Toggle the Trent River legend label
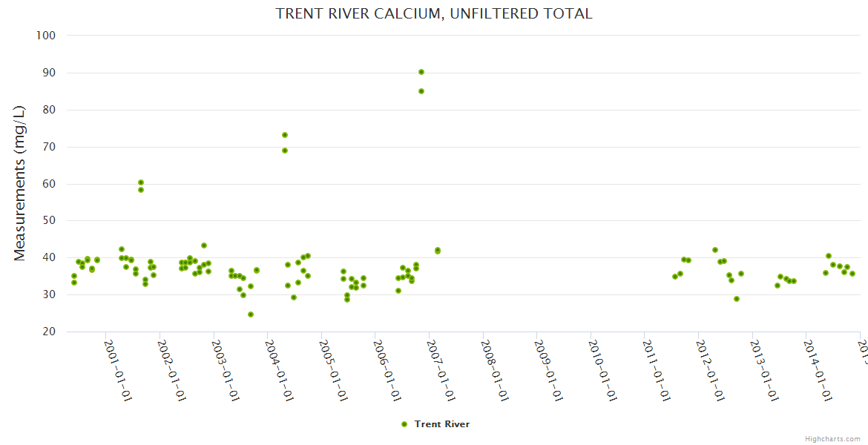 (441, 424)
